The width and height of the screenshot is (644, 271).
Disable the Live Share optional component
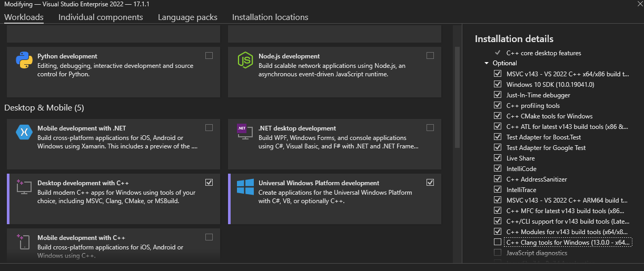click(498, 158)
